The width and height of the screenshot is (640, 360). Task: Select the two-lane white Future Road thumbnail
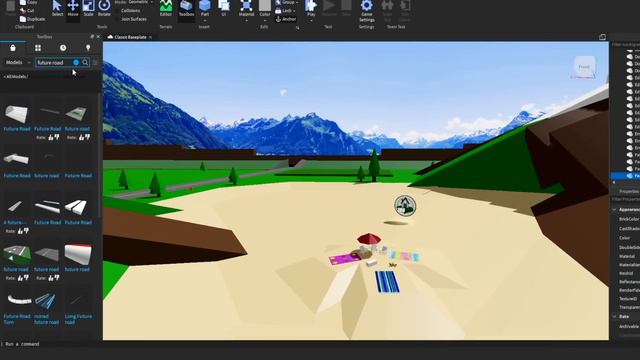pyautogui.click(x=77, y=207)
